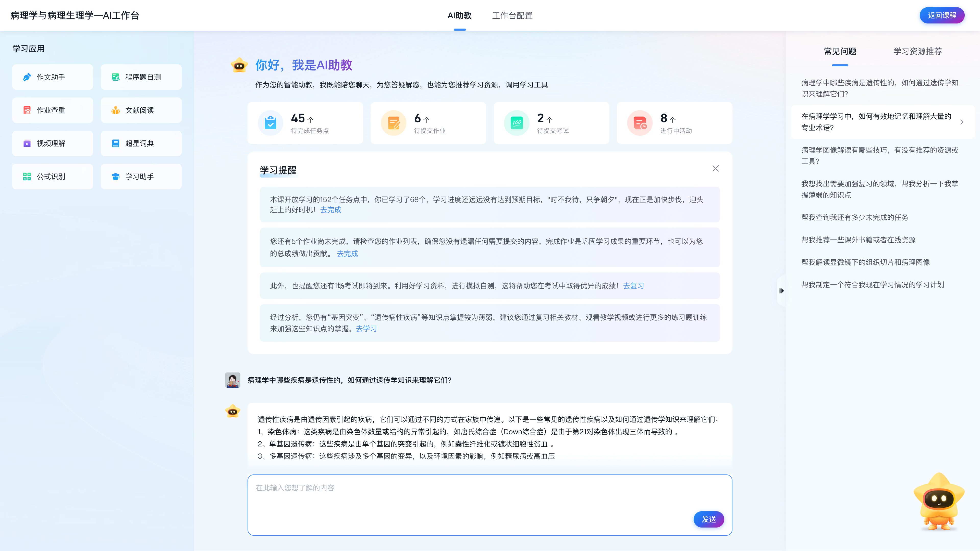Switch to the 学习资源推荐 tab
980x551 pixels.
click(917, 51)
